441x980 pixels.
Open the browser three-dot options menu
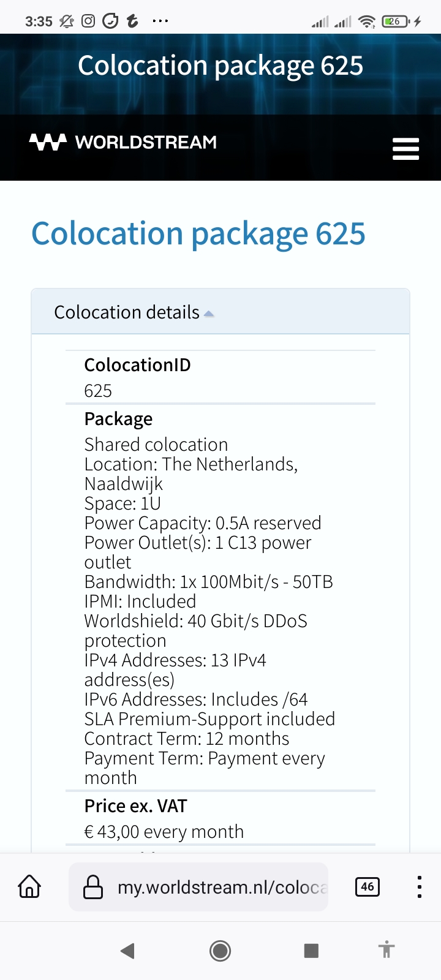419,886
